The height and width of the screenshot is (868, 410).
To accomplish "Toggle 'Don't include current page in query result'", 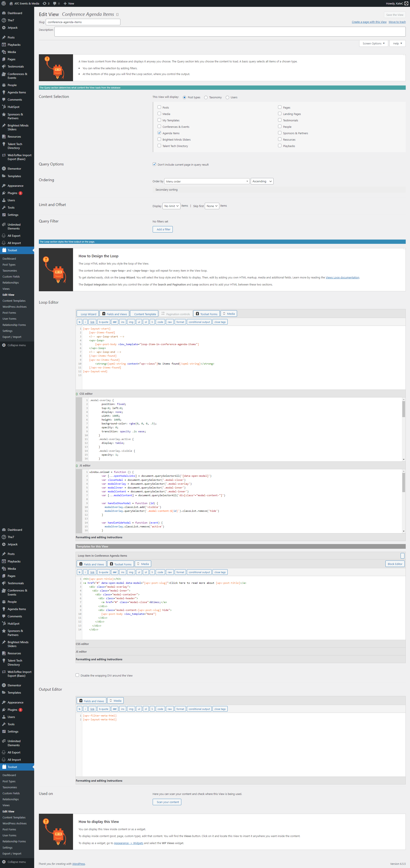I will point(155,164).
